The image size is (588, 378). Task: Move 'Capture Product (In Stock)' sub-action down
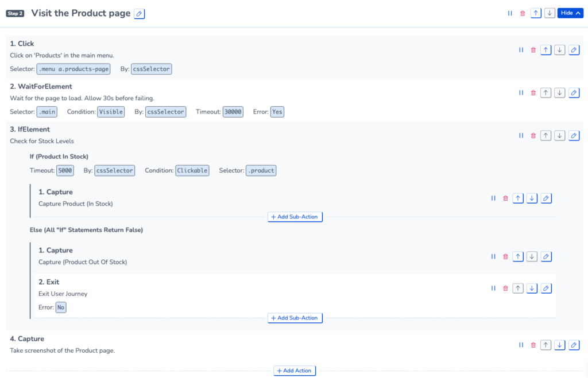click(x=532, y=198)
